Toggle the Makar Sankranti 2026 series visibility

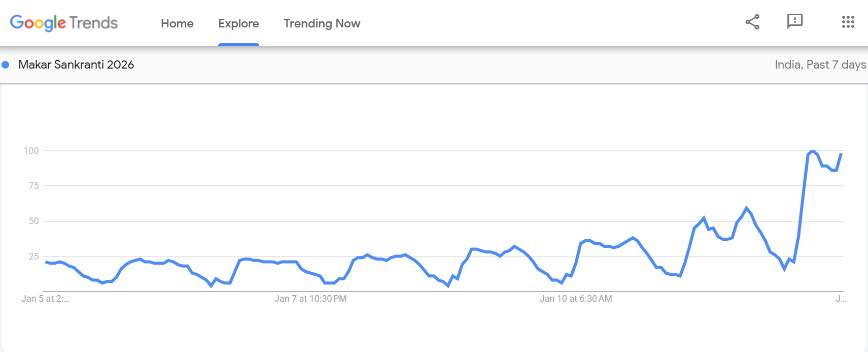coord(6,65)
